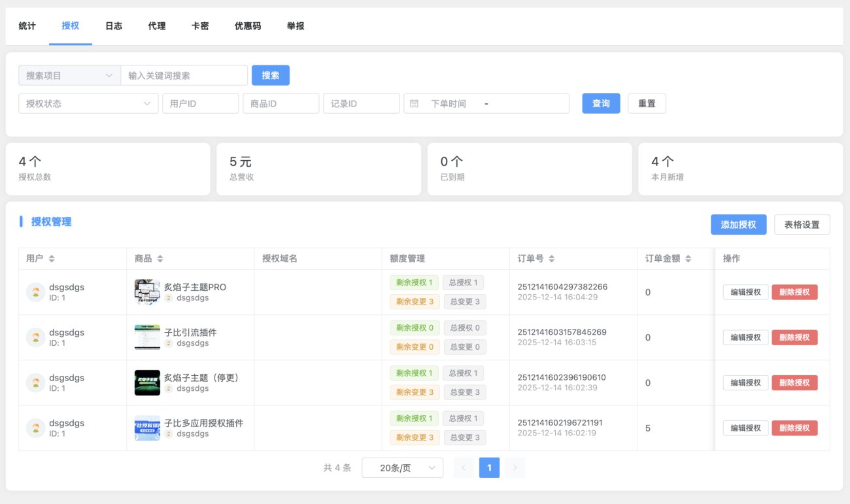Switch to the 日志 tab
Screen dimensions: 850x504
pos(114,26)
